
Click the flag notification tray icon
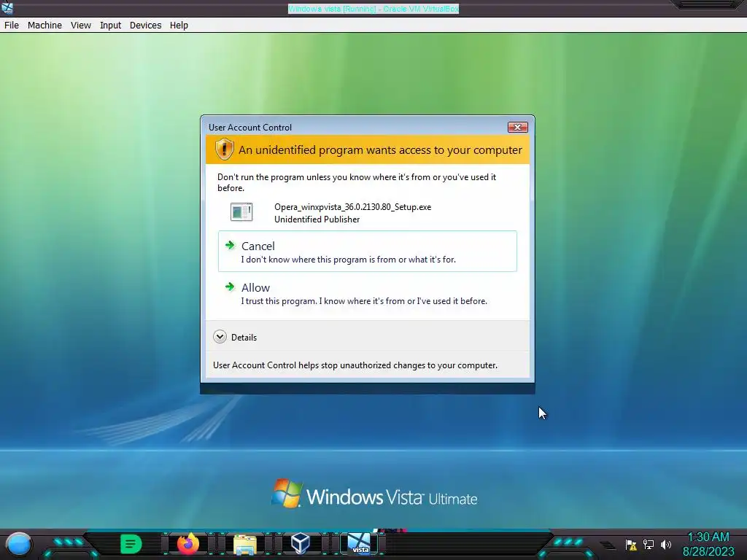[x=631, y=545]
